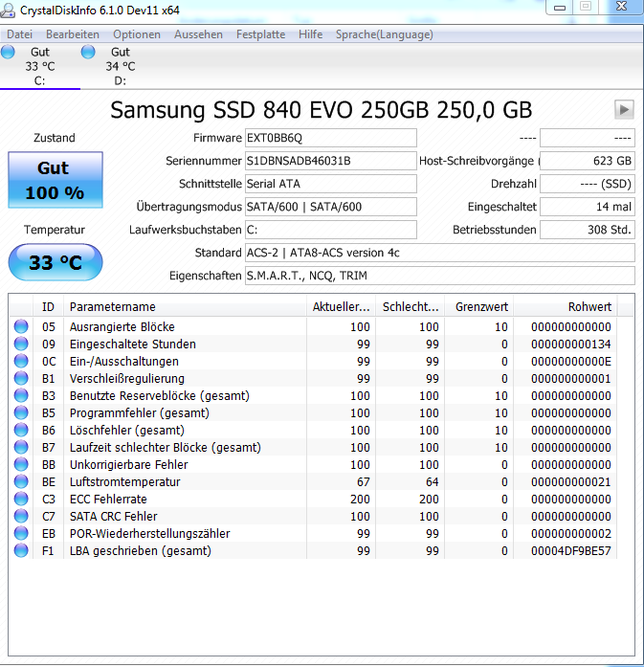
Task: Click the Grenzwert column header
Action: 479,306
